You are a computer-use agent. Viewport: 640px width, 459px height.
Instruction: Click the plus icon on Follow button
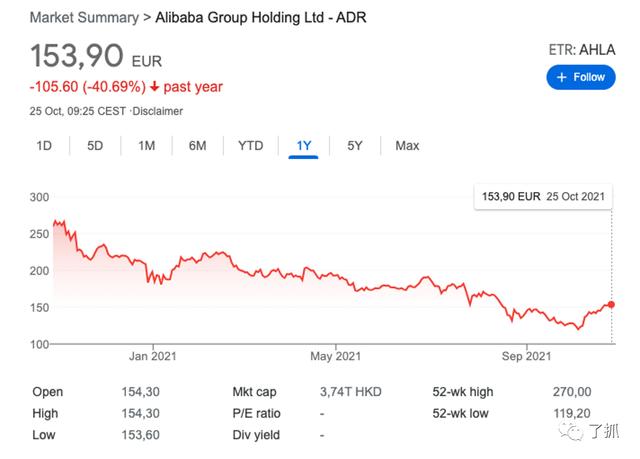[x=562, y=77]
